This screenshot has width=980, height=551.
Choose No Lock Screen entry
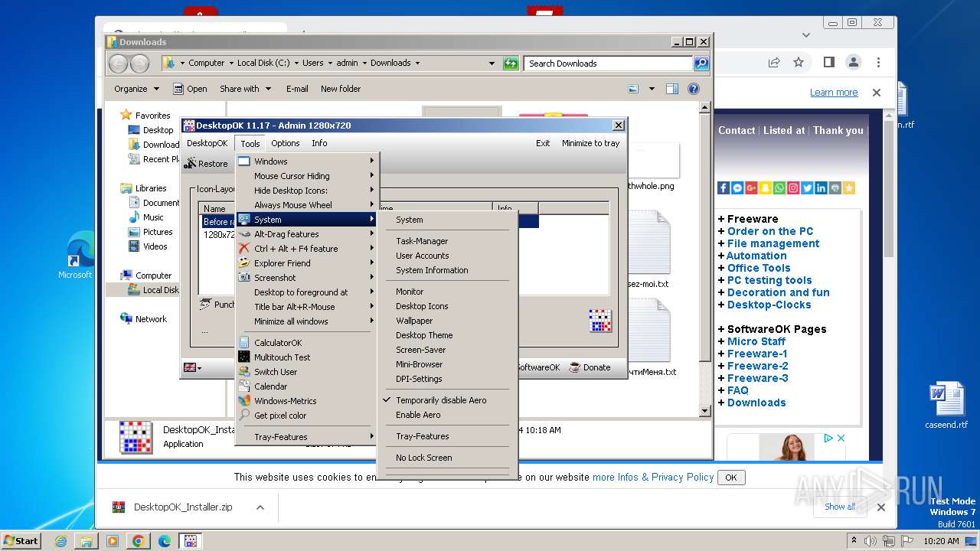pos(448,458)
